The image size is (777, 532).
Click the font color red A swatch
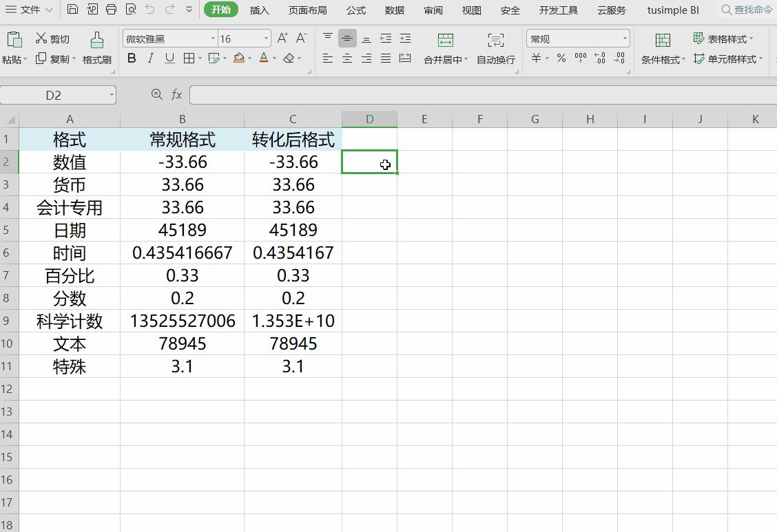pyautogui.click(x=263, y=58)
